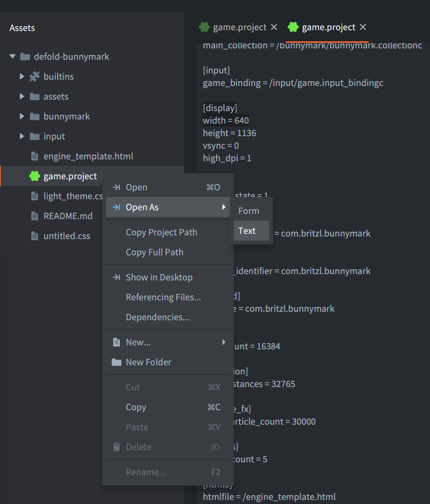This screenshot has height=504, width=430.
Task: Close the first game.project tab
Action: click(274, 27)
